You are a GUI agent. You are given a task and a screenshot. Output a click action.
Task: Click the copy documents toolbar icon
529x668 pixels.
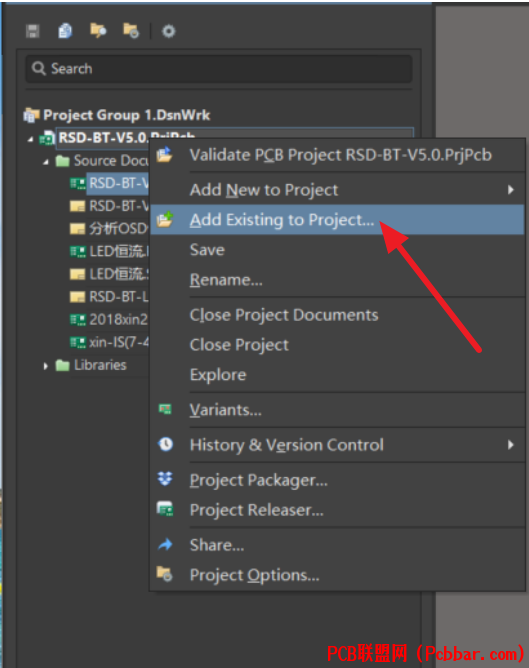coord(65,31)
